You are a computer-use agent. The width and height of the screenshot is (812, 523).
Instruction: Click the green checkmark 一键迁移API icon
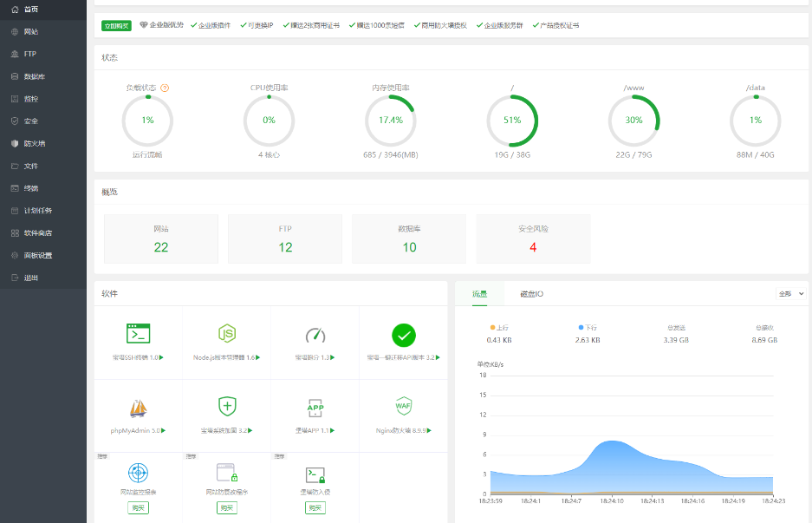(x=403, y=335)
